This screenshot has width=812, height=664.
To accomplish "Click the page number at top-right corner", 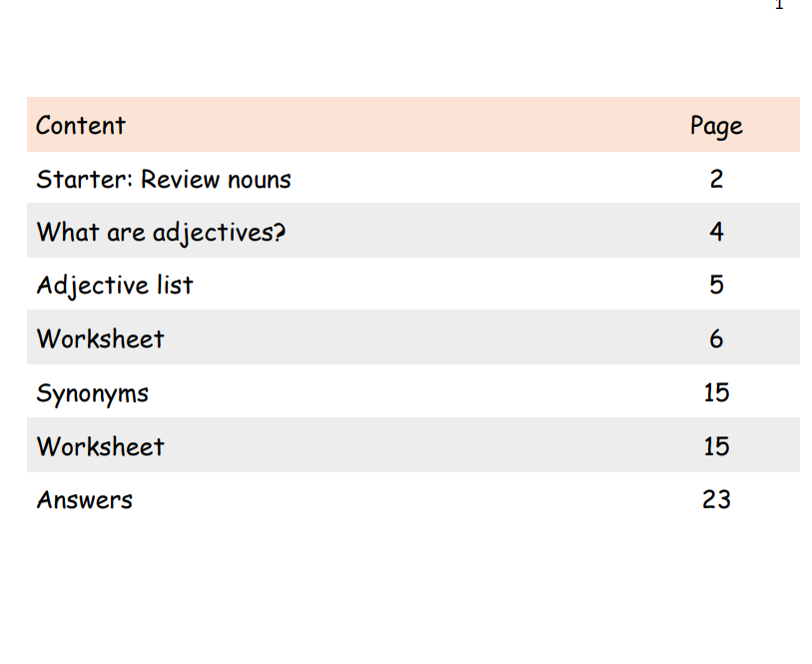I will click(x=779, y=5).
